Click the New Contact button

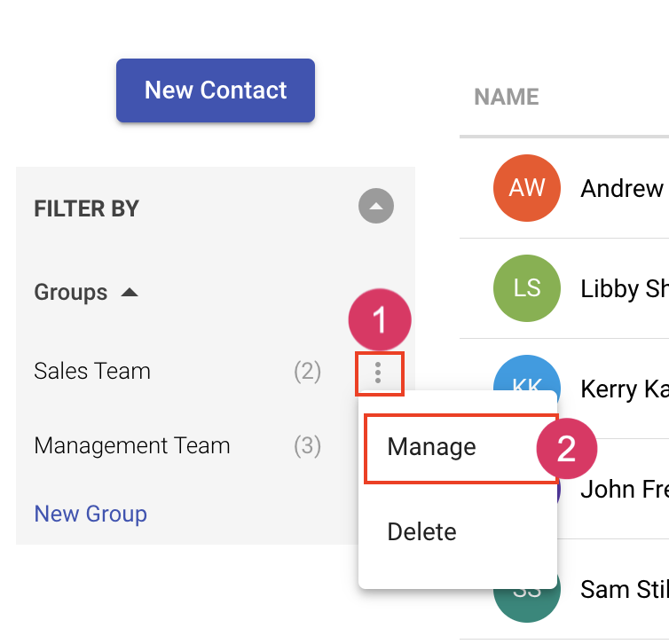[216, 90]
